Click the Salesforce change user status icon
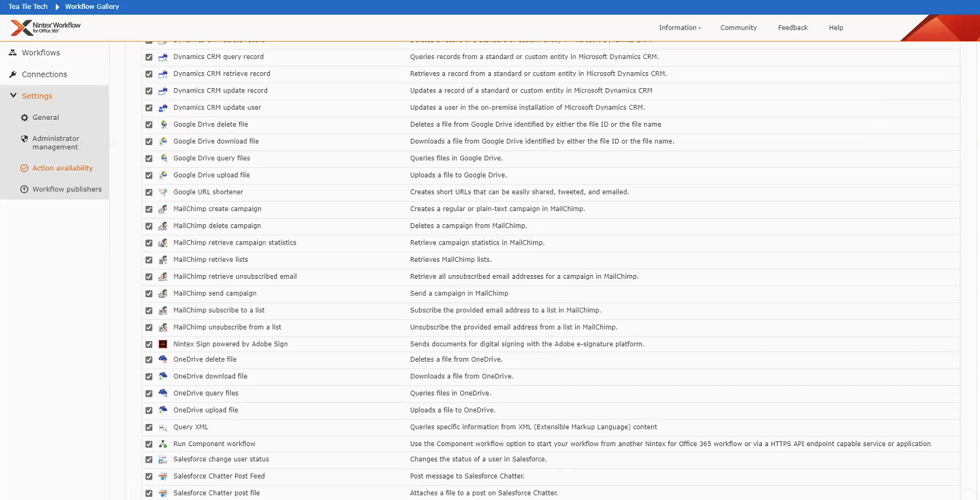 pos(163,459)
